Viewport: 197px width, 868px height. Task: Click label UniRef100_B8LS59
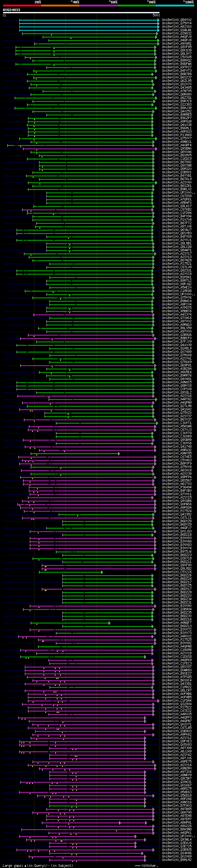177,328
